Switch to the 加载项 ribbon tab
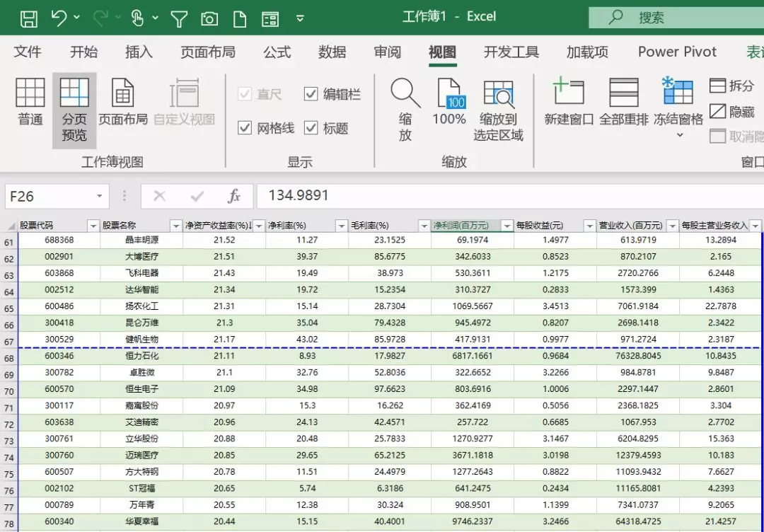Image resolution: width=764 pixels, height=532 pixels. click(x=587, y=52)
